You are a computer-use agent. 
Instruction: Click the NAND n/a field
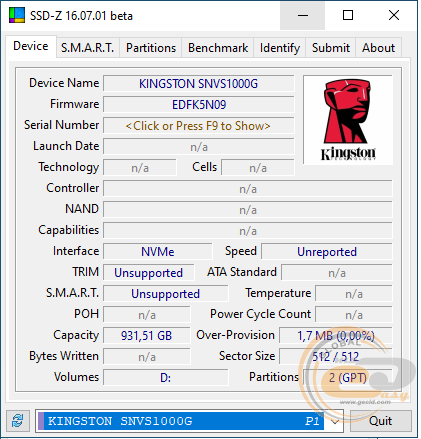[248, 210]
